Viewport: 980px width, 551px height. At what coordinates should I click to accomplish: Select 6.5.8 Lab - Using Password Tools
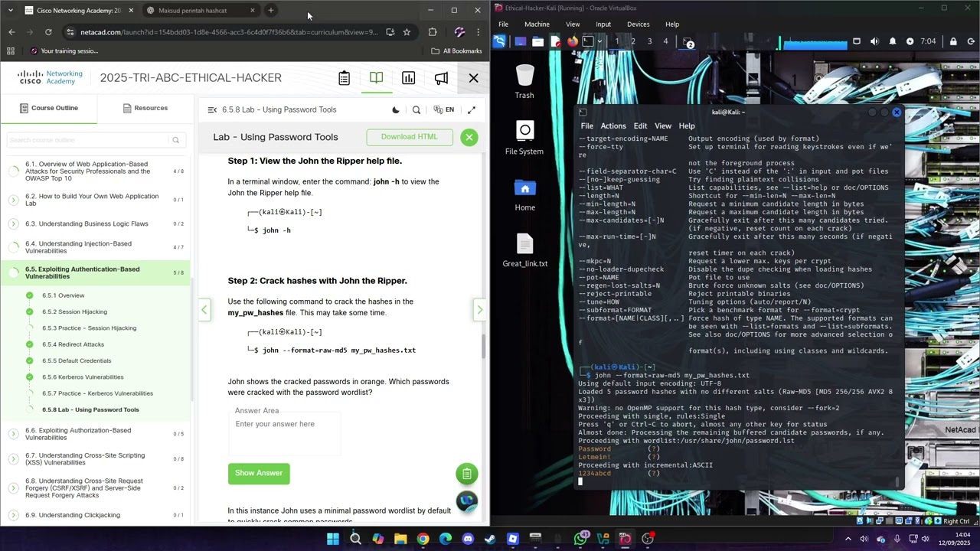(90, 409)
